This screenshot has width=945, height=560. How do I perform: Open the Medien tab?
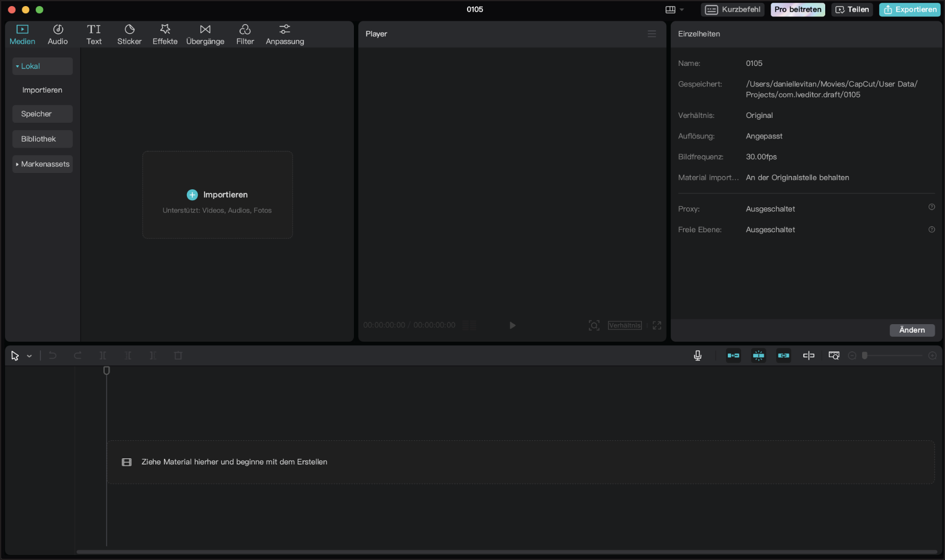[22, 34]
